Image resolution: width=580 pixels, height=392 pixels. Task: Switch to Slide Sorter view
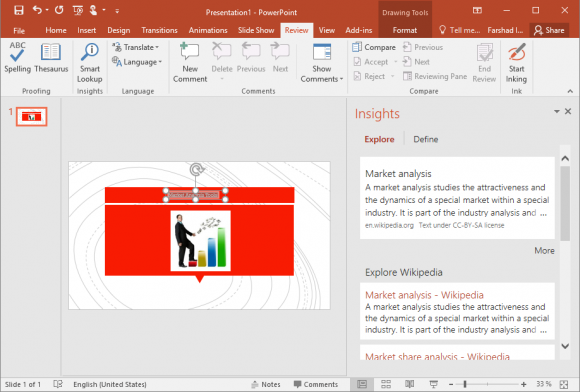(x=386, y=384)
